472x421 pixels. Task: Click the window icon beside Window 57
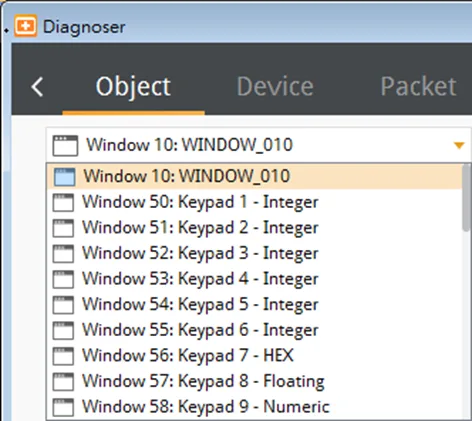[x=63, y=382]
